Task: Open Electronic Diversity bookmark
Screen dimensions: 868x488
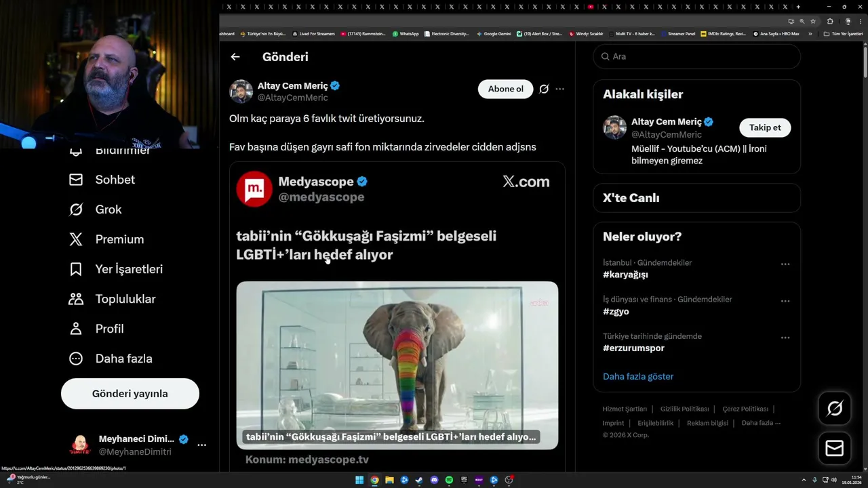Action: (x=447, y=33)
